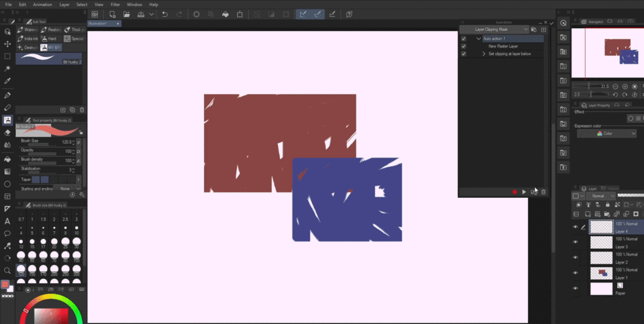This screenshot has width=644, height=324.
Task: Toggle the Taper first option button
Action: point(36,180)
